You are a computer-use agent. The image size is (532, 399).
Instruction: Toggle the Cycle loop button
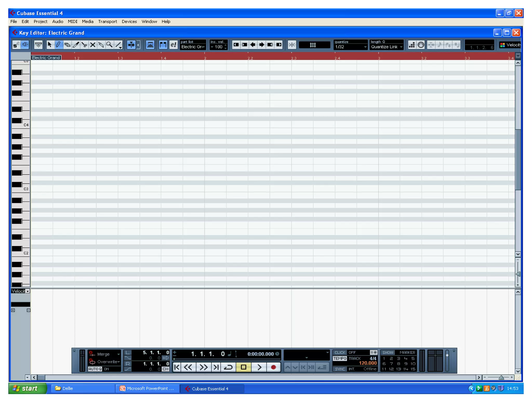(228, 367)
